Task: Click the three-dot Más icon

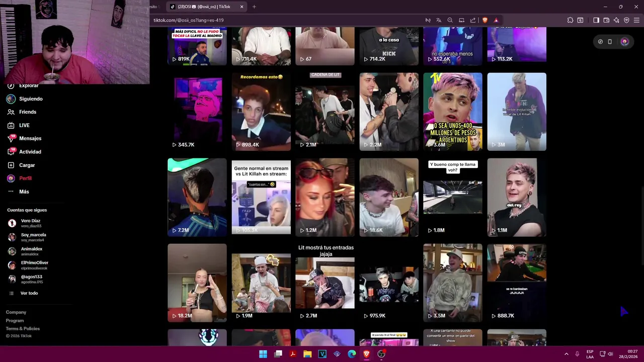Action: coord(11,192)
